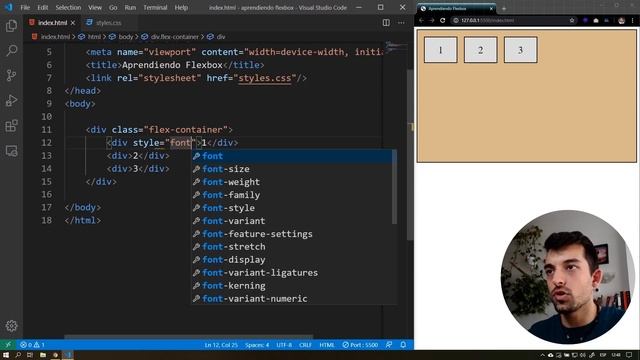Viewport: 640px width, 360px height.
Task: Change file encoding via UTF-8
Action: point(284,345)
